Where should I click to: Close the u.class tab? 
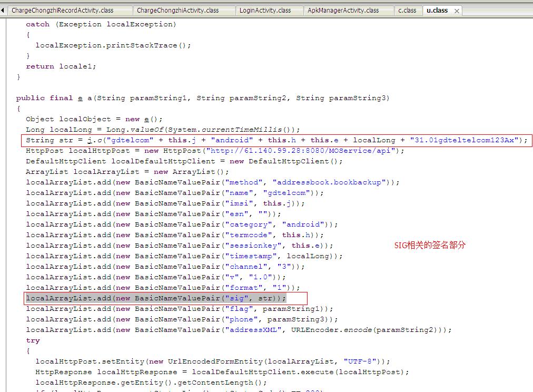457,11
